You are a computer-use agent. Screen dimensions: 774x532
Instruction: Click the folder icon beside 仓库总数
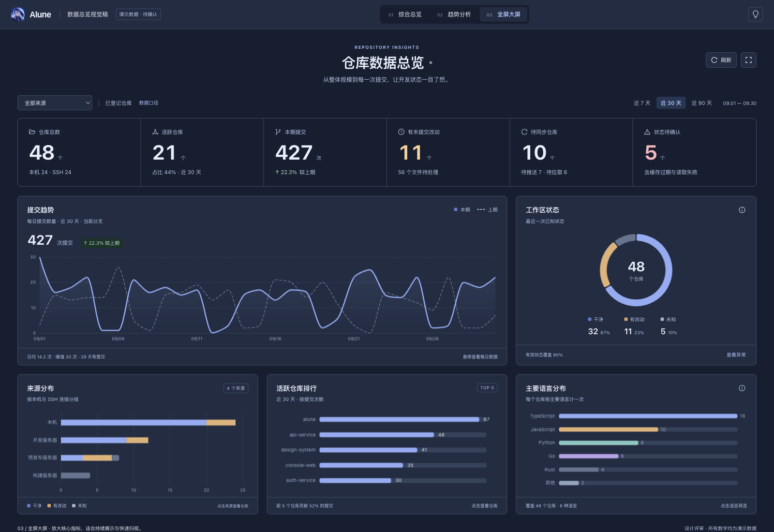32,132
